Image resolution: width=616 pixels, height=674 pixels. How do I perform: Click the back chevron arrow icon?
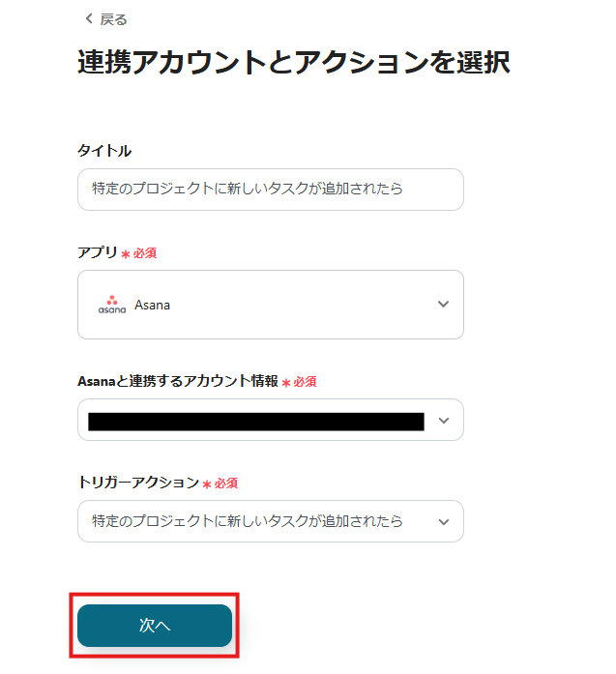pos(89,19)
